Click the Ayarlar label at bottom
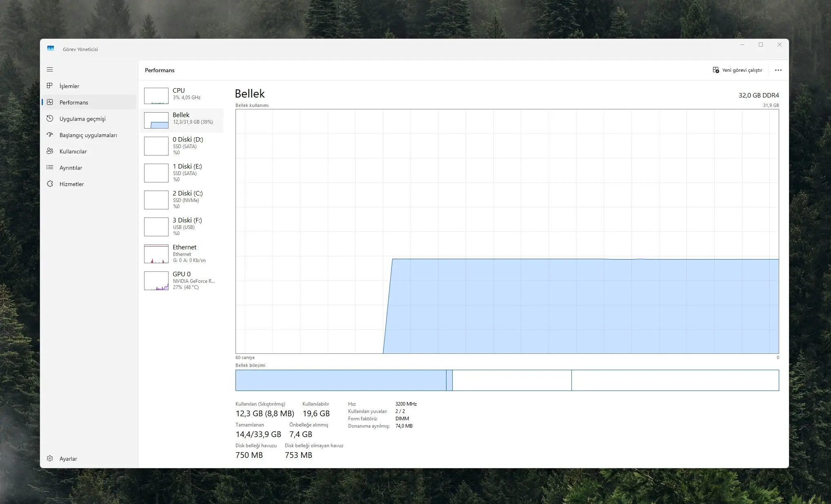 pos(68,459)
